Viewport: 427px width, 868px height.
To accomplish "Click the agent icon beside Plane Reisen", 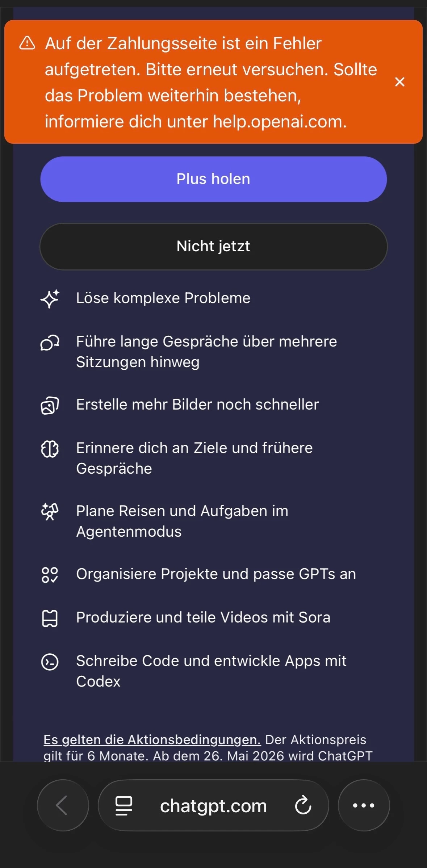I will point(50,512).
